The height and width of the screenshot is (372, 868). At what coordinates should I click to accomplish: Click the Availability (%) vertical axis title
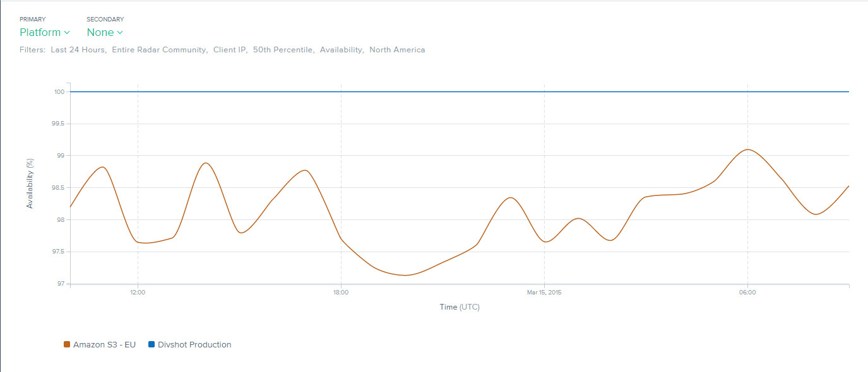click(x=30, y=183)
